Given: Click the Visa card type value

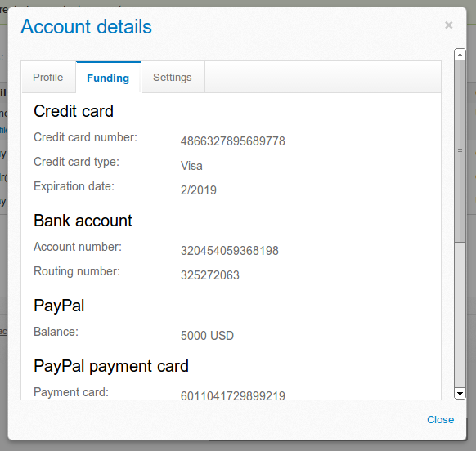Looking at the screenshot, I should (x=191, y=166).
